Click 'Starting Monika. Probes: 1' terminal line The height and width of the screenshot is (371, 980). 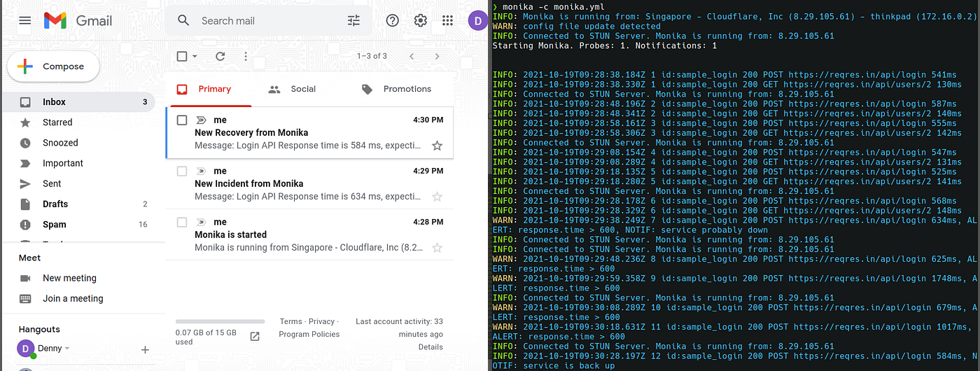[x=605, y=45]
